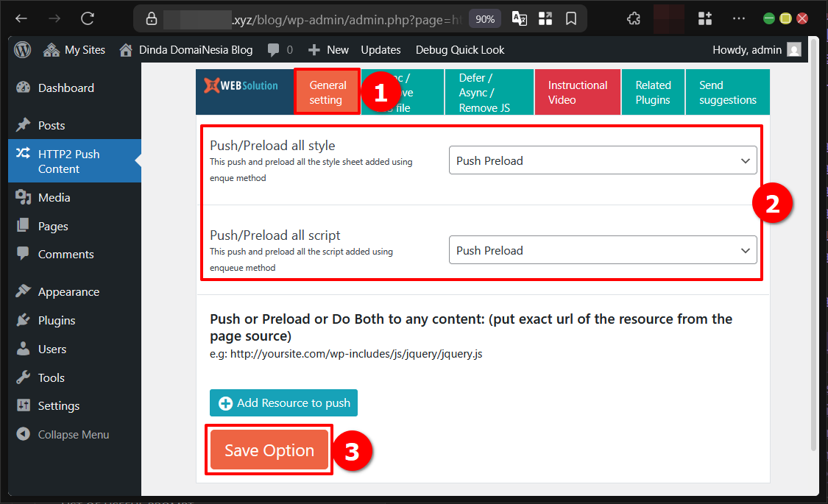This screenshot has height=504, width=828.
Task: Open the Media library
Action: [x=55, y=197]
